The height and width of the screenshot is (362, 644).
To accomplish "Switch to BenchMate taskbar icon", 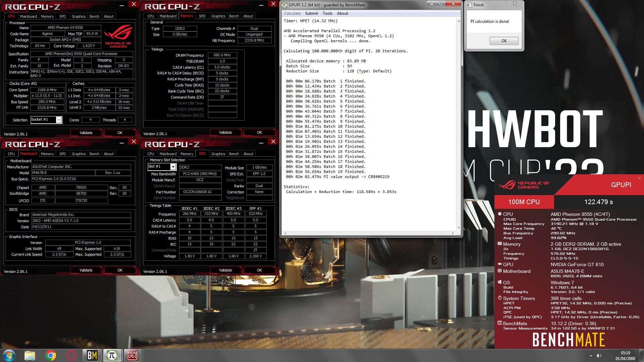I will point(92,355).
